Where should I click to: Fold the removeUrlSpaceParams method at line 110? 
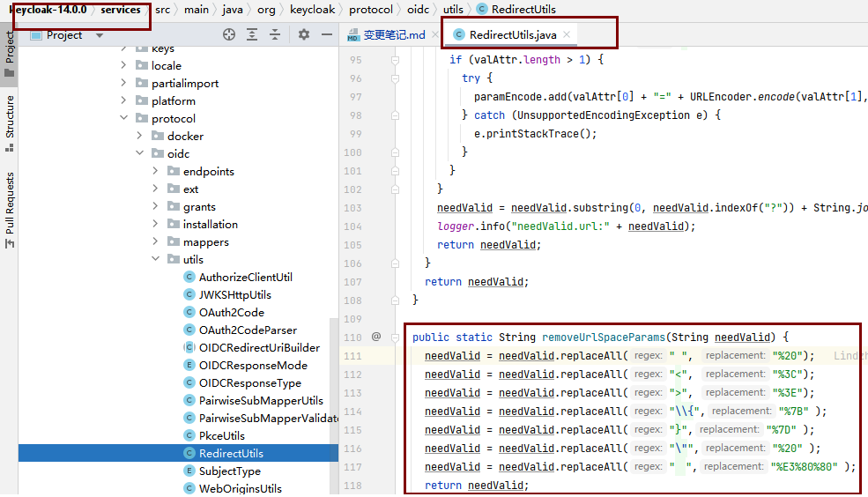pos(396,337)
